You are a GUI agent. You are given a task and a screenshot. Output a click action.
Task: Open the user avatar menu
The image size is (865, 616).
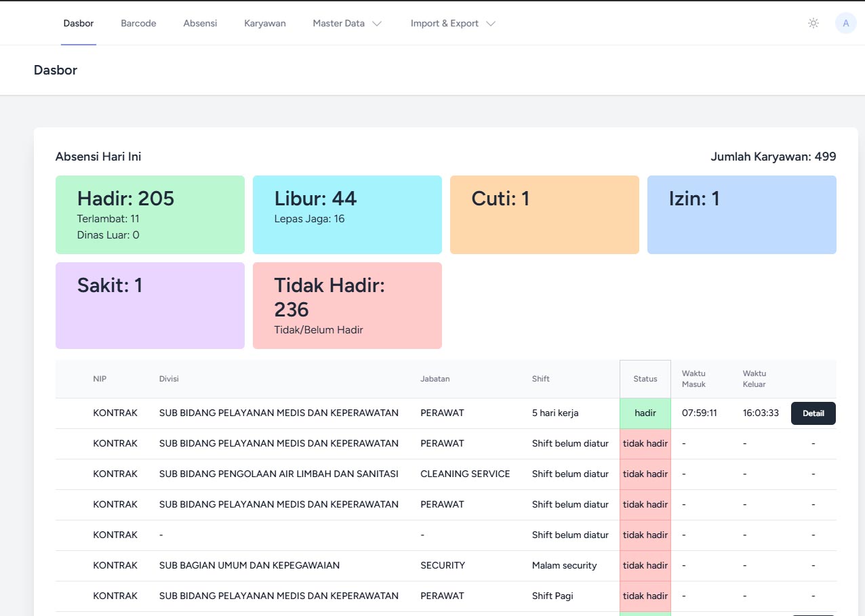click(845, 23)
